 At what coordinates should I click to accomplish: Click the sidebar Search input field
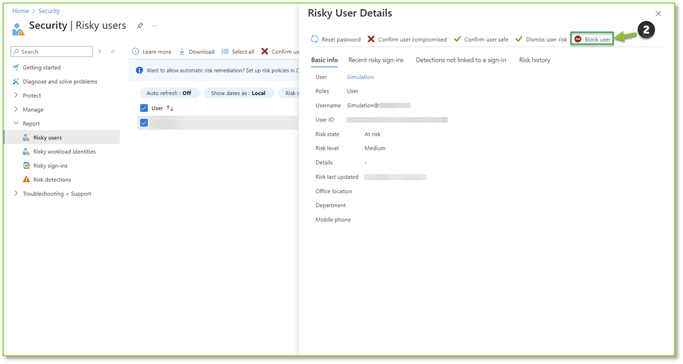click(x=52, y=51)
